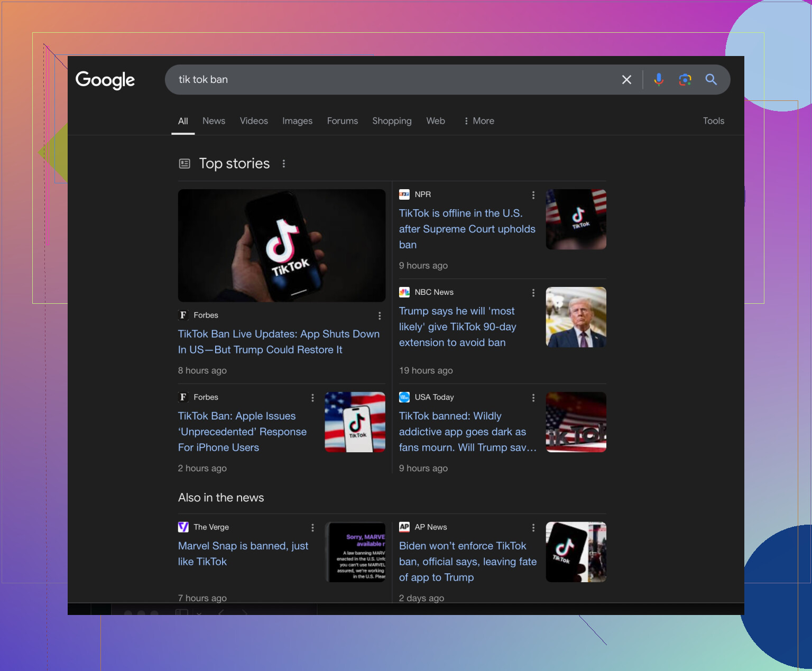
Task: Open the Tools button
Action: click(713, 121)
